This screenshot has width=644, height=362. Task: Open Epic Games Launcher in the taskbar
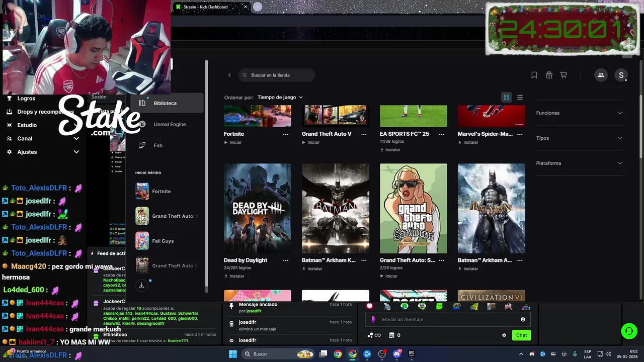pos(412,354)
